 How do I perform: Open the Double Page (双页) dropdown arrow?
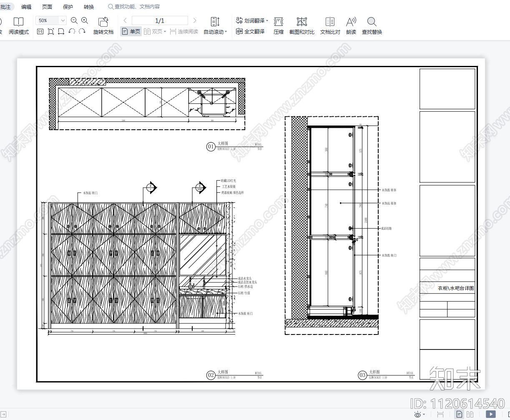point(165,32)
